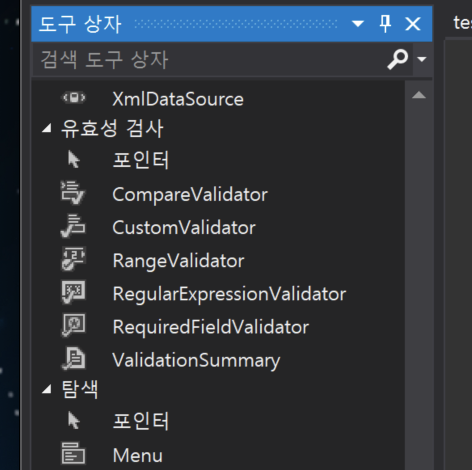
Task: Click the RegularExpressionValidator icon
Action: [x=74, y=292]
